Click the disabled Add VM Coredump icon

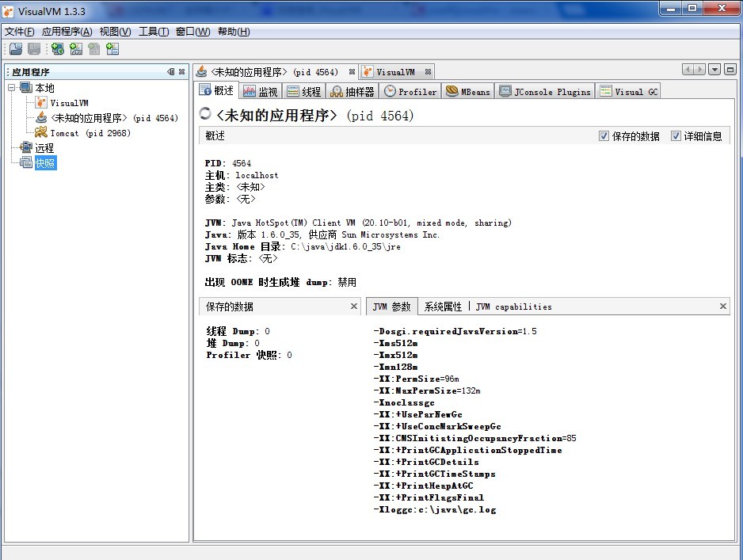93,48
